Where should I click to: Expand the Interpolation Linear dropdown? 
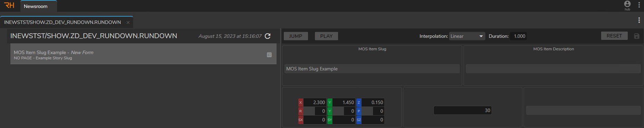[x=467, y=36]
